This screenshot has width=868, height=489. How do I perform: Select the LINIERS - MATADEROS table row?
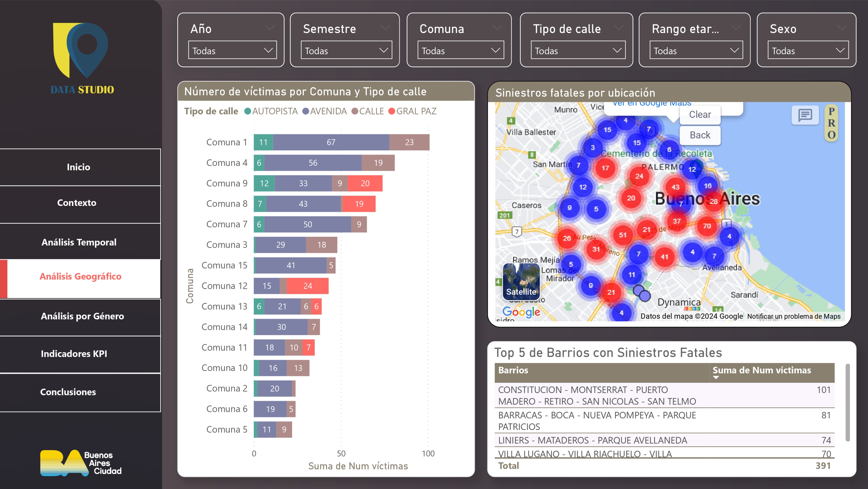[664, 440]
